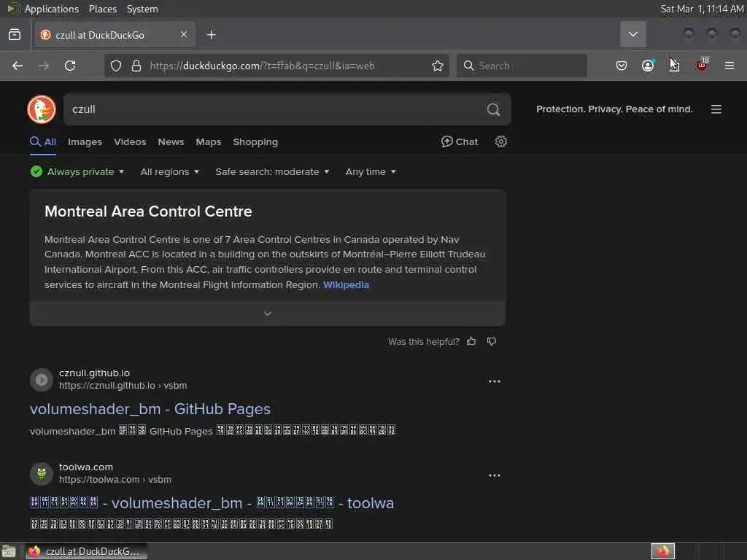Screen dimensions: 747x560
Task: Click the https://cznull.github.io › vsbm URL
Action: coord(123,385)
